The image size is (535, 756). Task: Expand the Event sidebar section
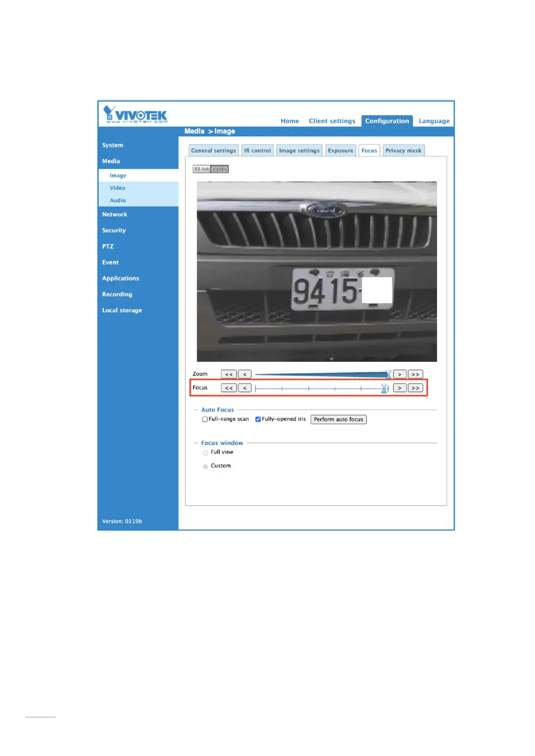[110, 263]
